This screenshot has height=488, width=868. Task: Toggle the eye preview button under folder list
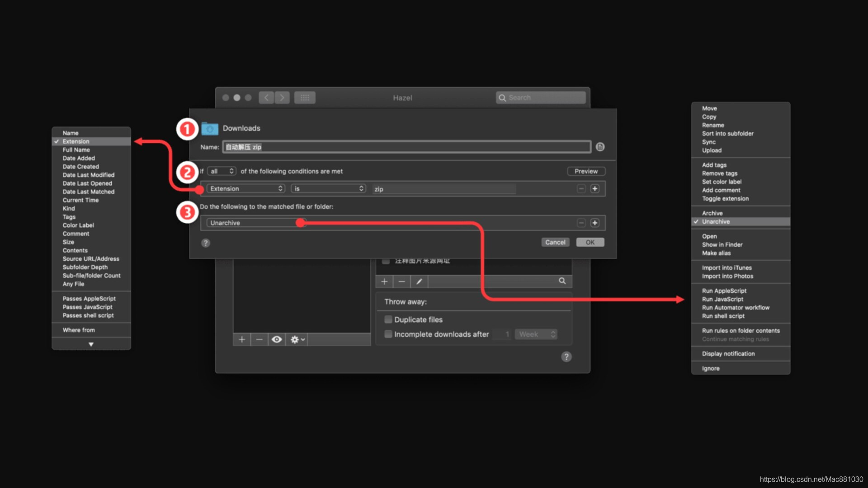click(x=277, y=339)
